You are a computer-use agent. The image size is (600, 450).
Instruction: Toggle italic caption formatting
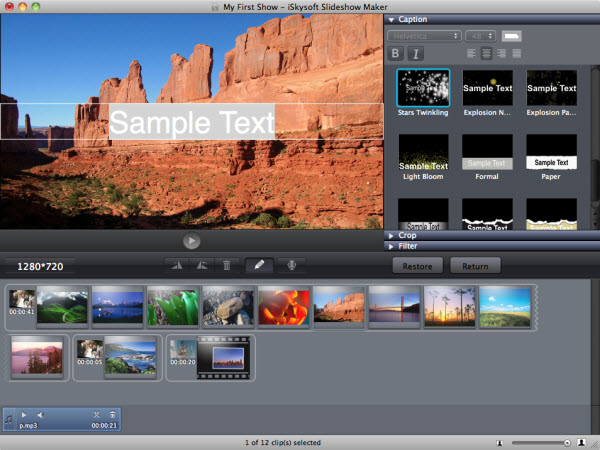pyautogui.click(x=415, y=53)
